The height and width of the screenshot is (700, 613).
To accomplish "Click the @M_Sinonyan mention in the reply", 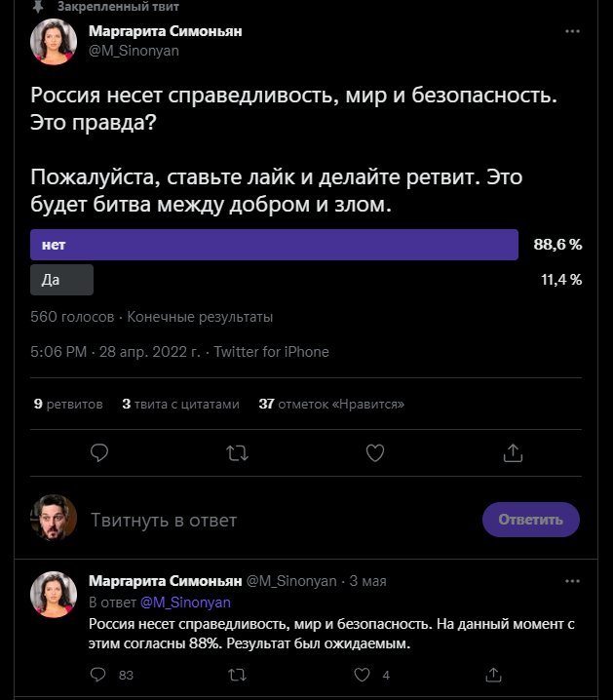I will point(186,603).
